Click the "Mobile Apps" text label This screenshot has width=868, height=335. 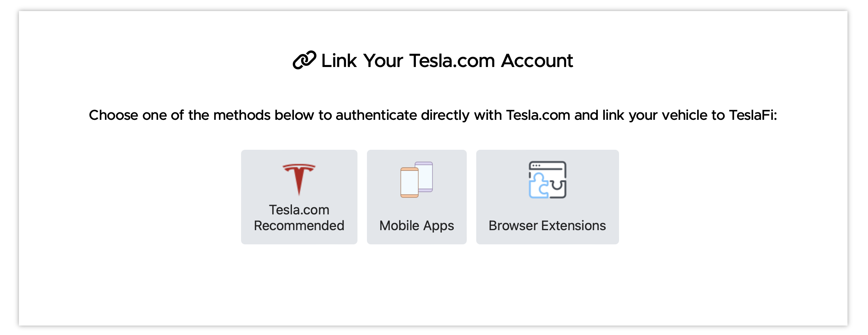tap(417, 226)
